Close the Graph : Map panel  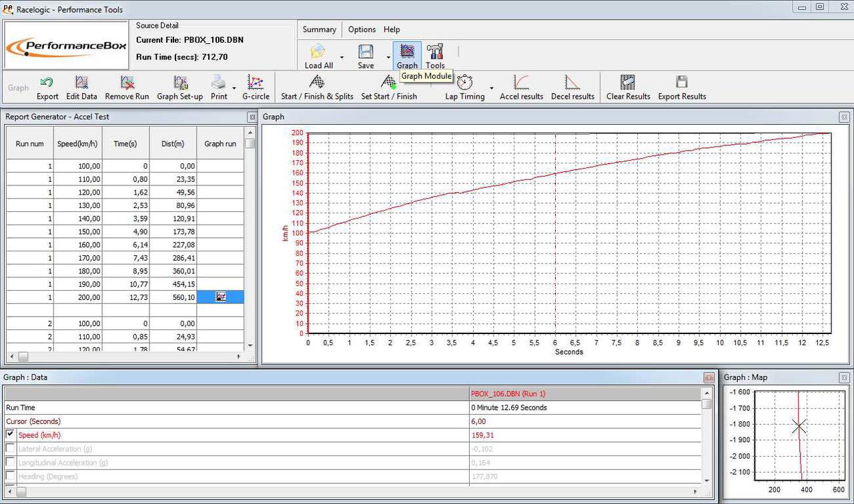[x=845, y=378]
